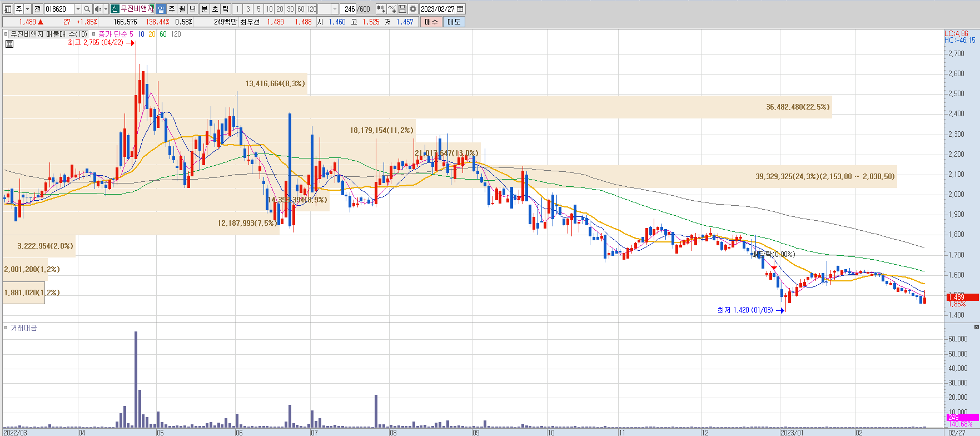Click the 12,187,993(7.5%) volume profile label

tap(247, 223)
